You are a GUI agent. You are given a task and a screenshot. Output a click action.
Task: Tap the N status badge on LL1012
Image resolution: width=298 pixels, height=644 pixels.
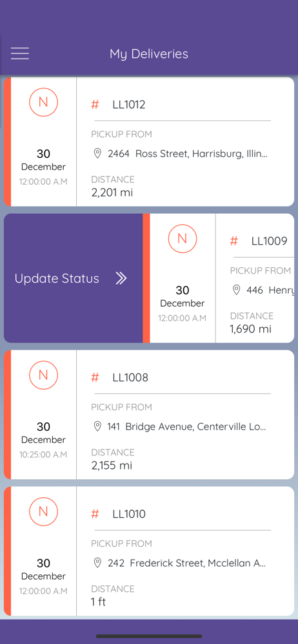pyautogui.click(x=43, y=102)
